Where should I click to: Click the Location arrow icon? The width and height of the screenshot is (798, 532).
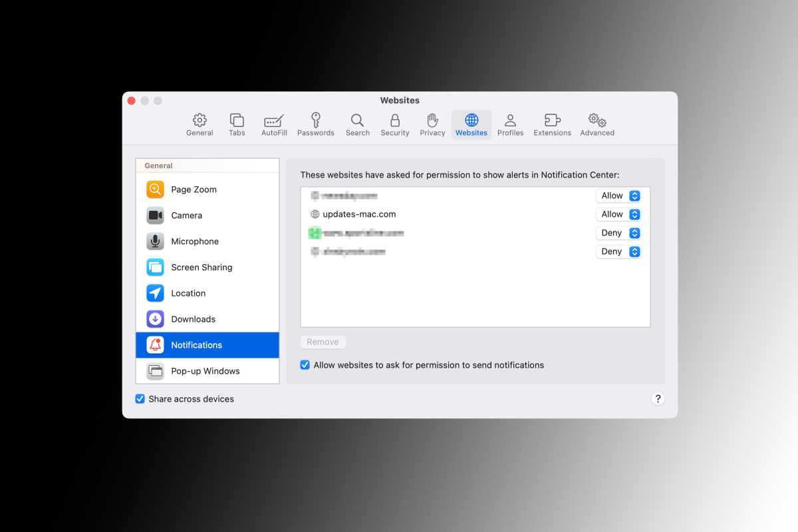click(x=154, y=293)
